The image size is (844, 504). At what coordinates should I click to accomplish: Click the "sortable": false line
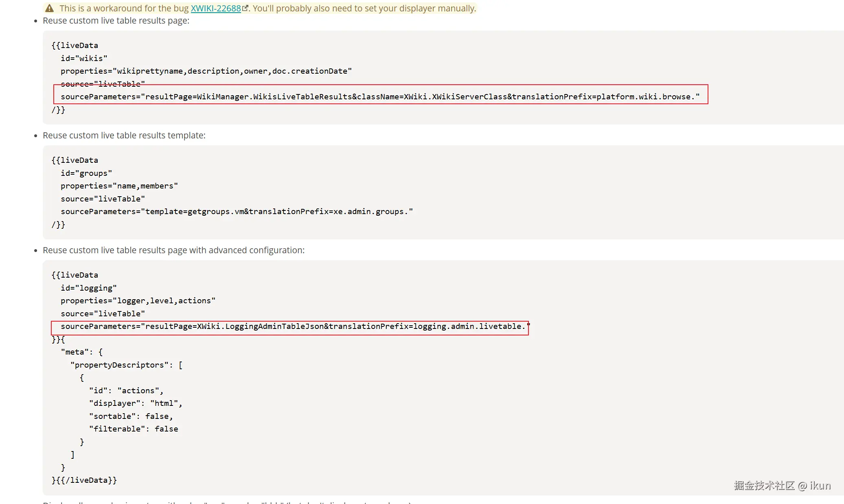tap(131, 416)
